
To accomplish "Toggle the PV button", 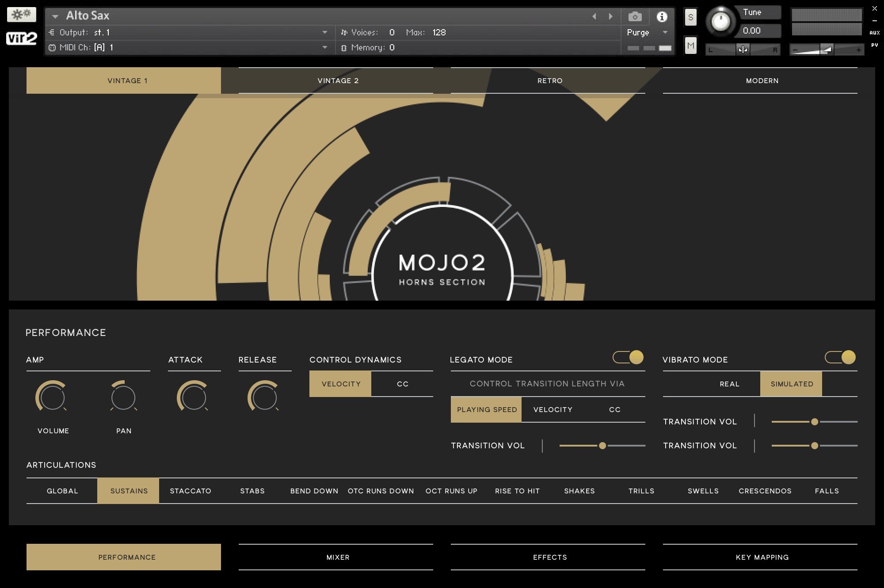I will tap(874, 45).
